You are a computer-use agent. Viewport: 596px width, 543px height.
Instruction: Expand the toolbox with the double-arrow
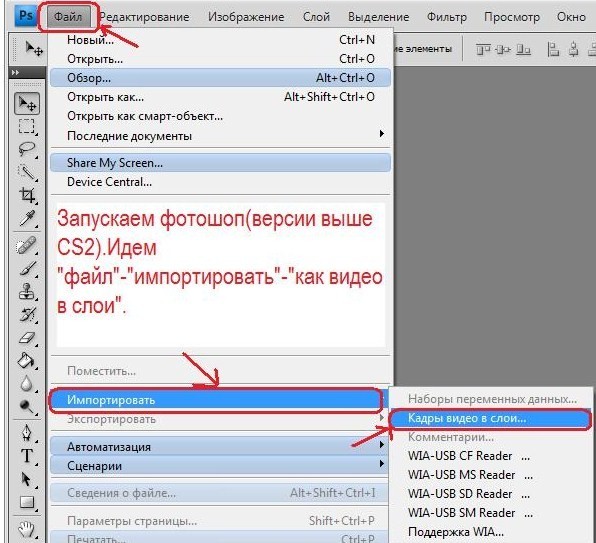tap(15, 72)
